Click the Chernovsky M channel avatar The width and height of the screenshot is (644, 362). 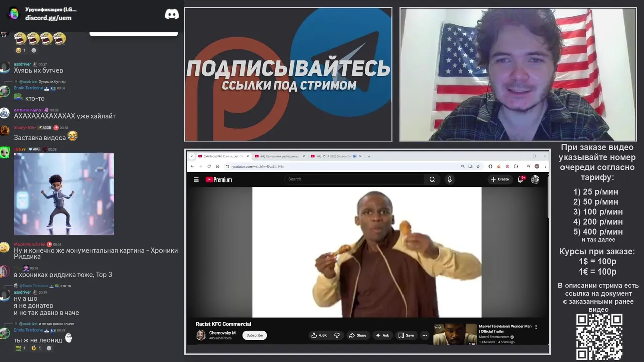[x=201, y=335]
